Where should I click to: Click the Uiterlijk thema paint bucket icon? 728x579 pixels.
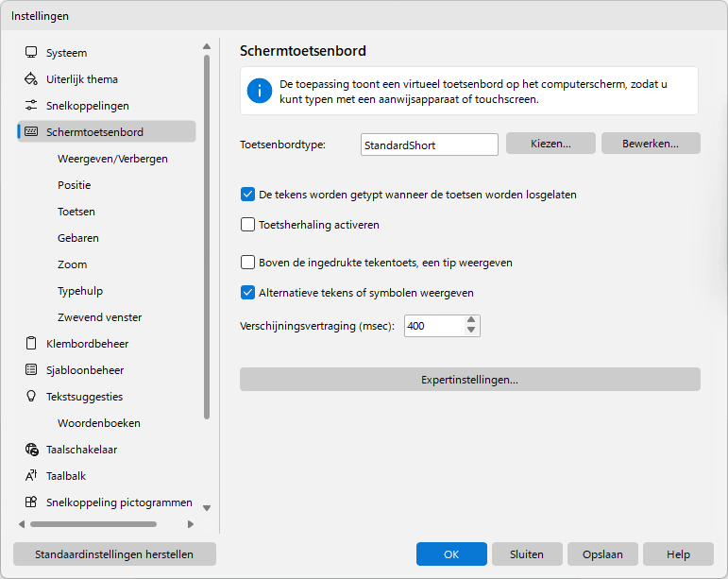coord(31,79)
